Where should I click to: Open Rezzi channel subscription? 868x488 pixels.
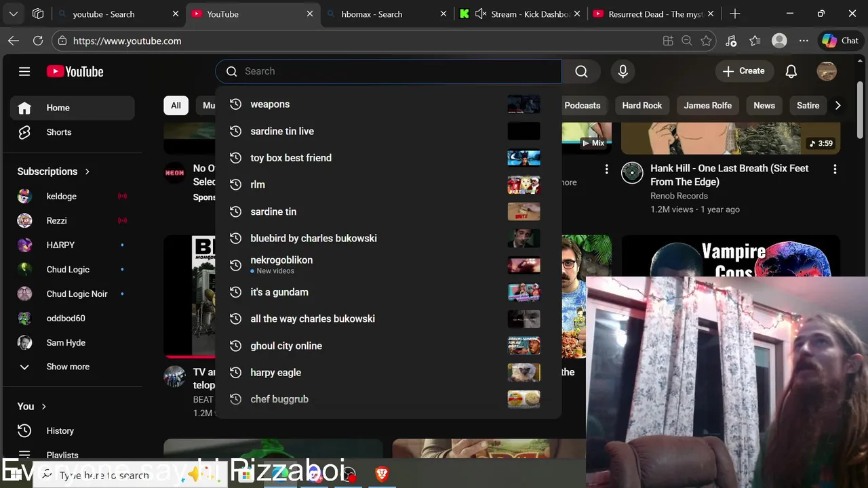[72, 221]
